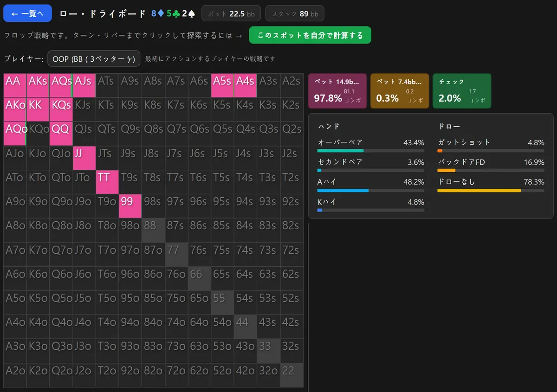
Task: Click the 54s hand cell
Action: tap(246, 302)
